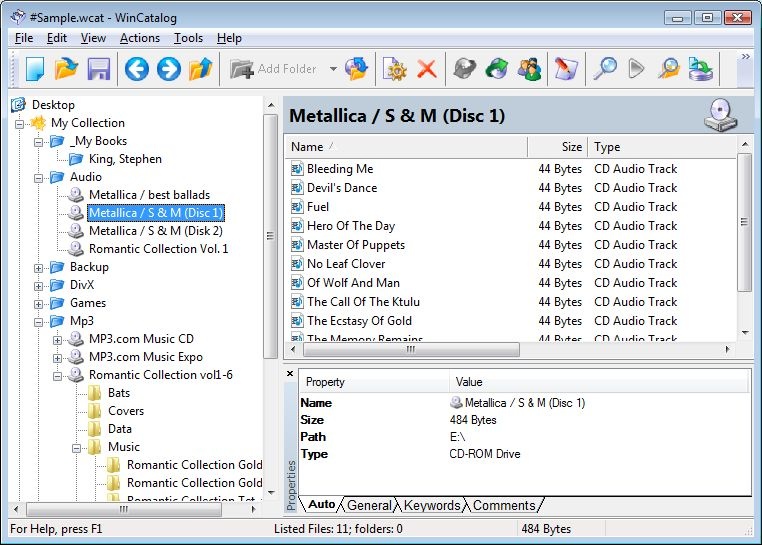
Task: Click the pencil edit note icon
Action: tap(566, 69)
